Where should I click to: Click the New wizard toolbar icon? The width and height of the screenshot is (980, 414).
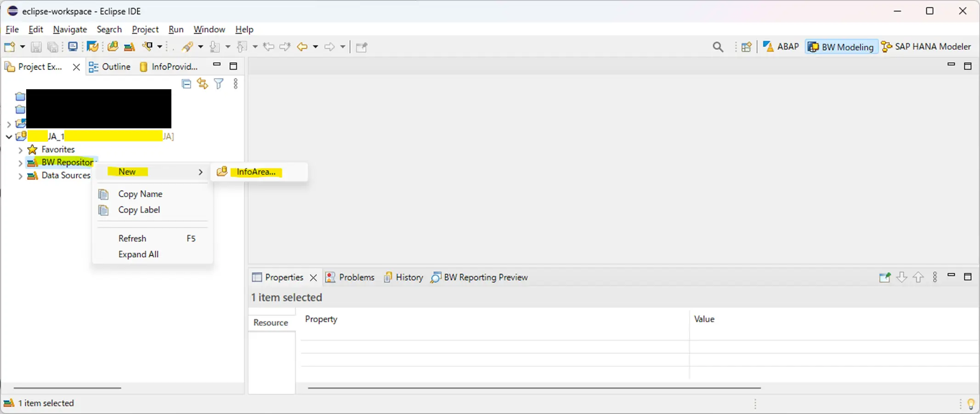10,46
